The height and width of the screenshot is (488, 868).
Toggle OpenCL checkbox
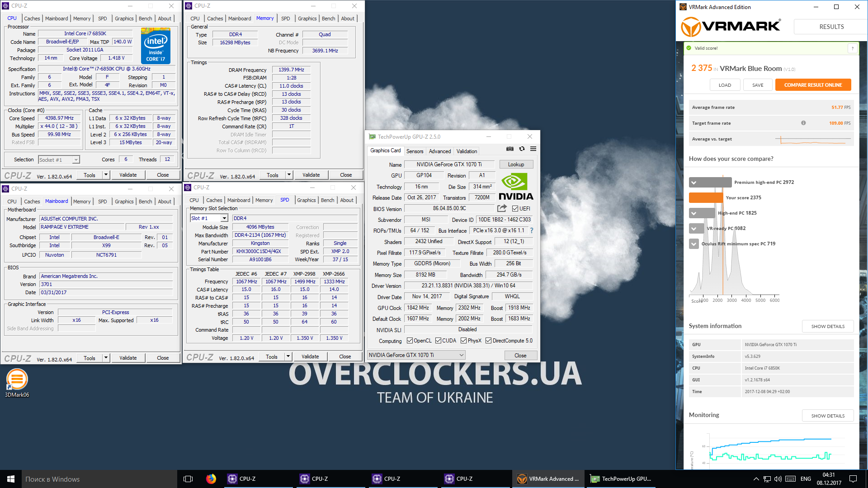[410, 341]
